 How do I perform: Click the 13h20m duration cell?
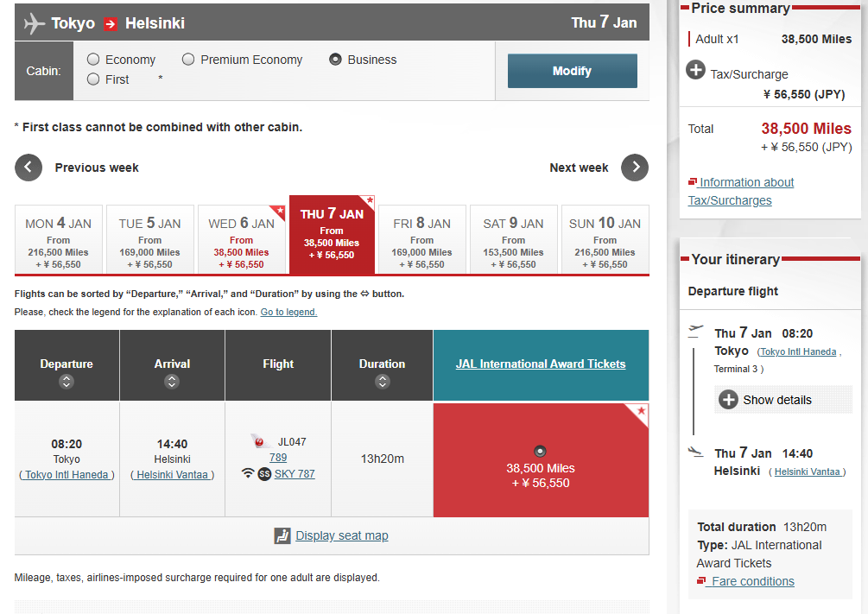[383, 459]
